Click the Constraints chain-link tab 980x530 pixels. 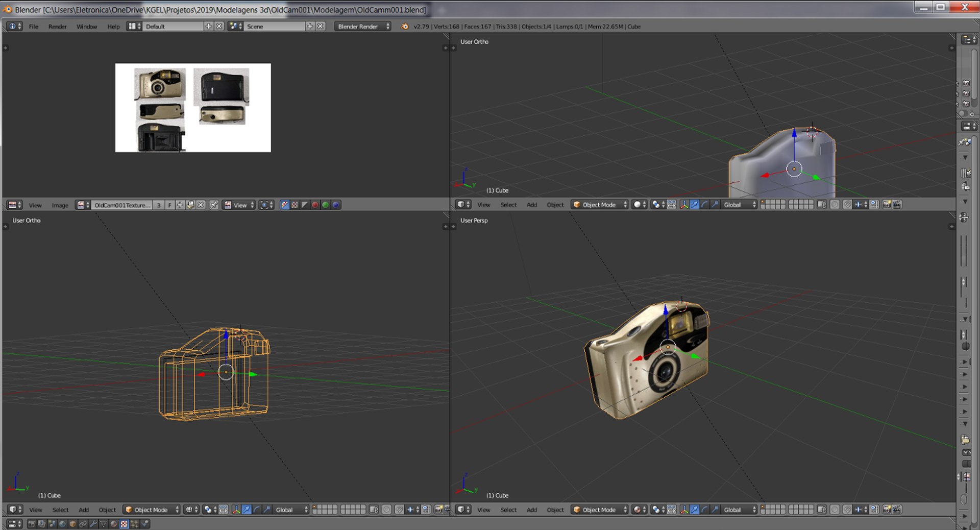83,524
